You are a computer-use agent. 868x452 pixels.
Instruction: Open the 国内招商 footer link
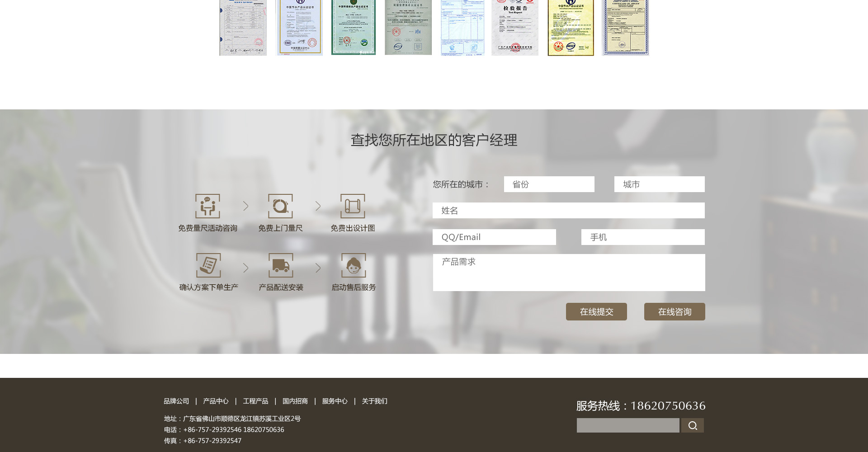click(x=295, y=401)
